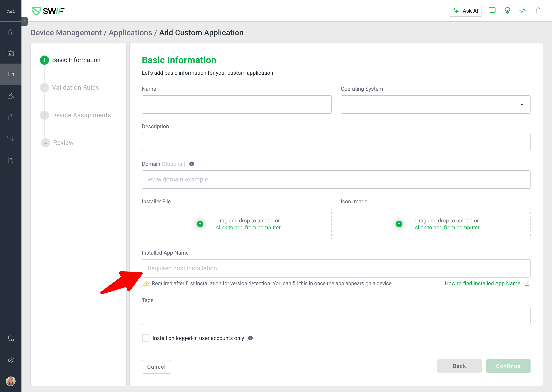The width and height of the screenshot is (552, 392).
Task: Open the Device Management sidebar icon
Action: (11, 74)
